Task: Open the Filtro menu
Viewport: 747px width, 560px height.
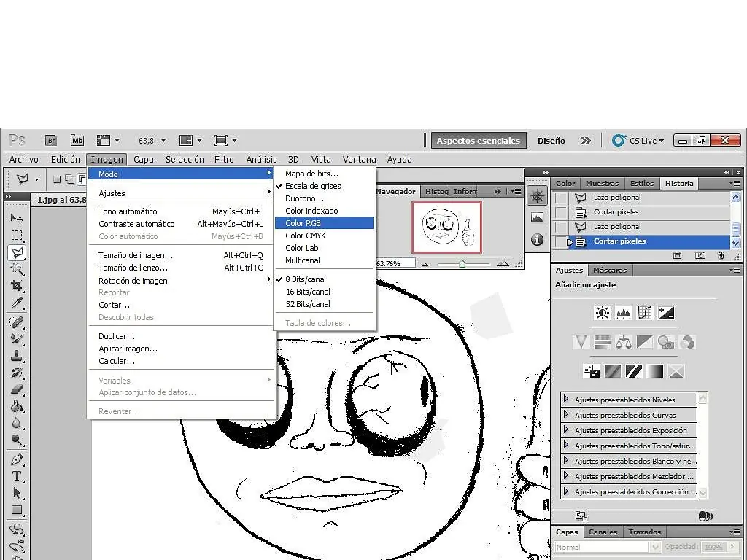Action: click(224, 160)
